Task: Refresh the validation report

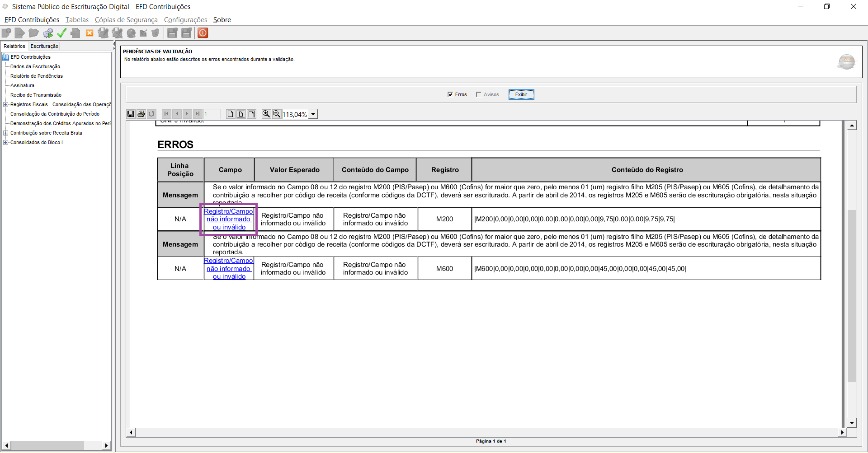Action: coord(152,114)
